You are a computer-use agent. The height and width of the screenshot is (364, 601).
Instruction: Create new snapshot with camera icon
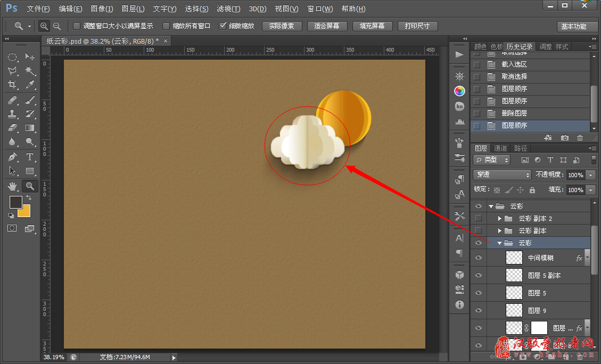click(565, 137)
